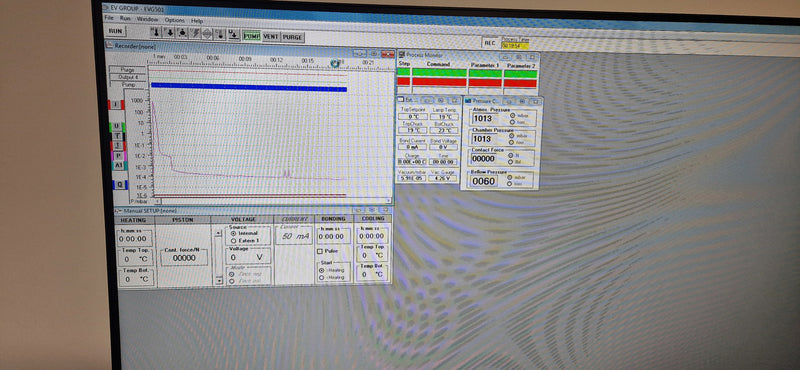Select mbar for Bellow Pressure

[509, 177]
